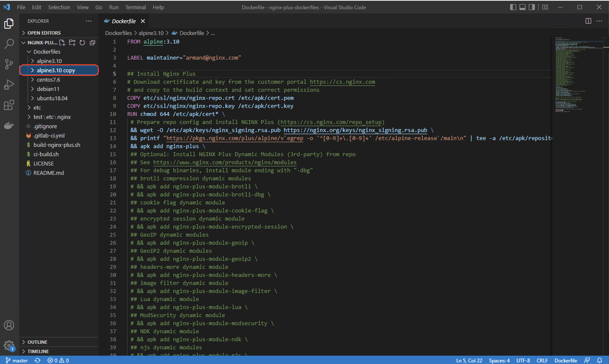Open the Search view in activity bar
609x364 pixels.
click(9, 44)
